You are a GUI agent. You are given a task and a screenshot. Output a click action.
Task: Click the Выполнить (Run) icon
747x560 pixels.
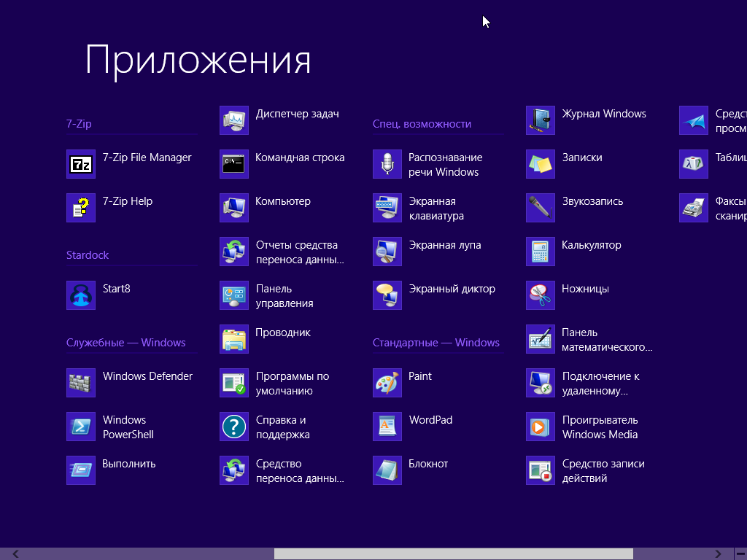click(x=81, y=471)
